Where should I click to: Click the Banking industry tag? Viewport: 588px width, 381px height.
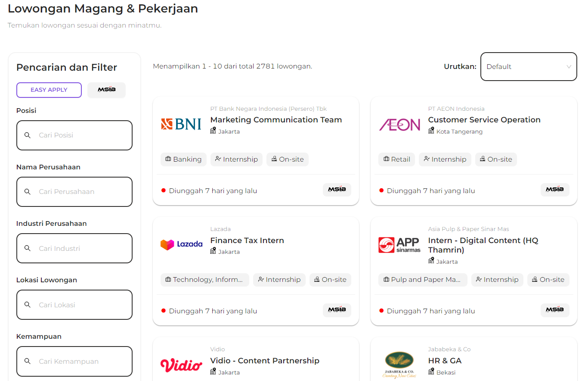[183, 159]
